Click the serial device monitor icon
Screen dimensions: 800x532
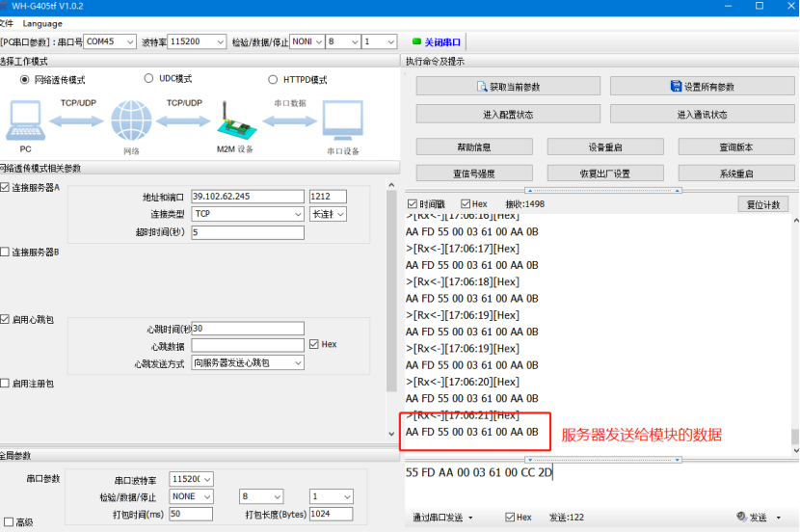click(342, 121)
